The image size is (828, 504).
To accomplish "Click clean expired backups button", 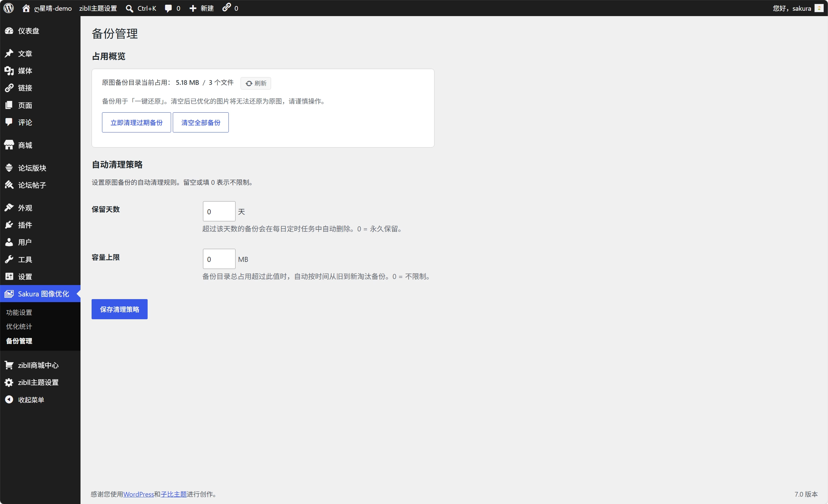I will click(137, 122).
